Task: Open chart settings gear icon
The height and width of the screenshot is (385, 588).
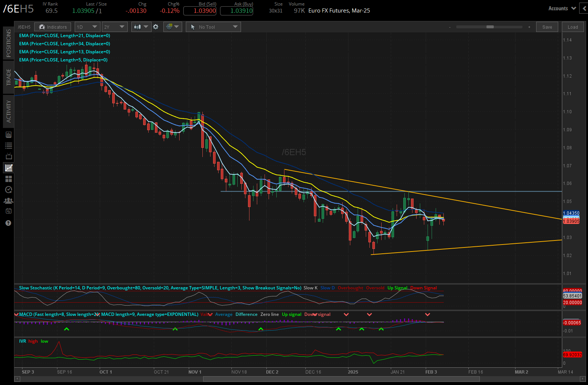Action: tap(156, 27)
